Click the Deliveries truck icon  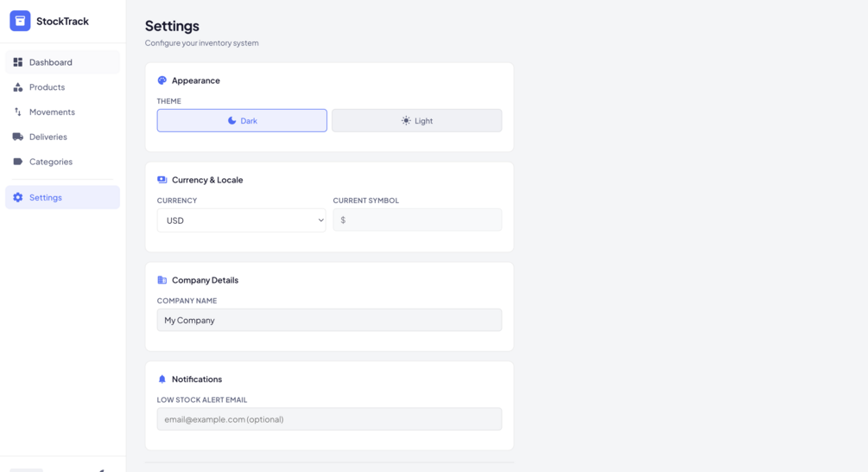point(18,137)
